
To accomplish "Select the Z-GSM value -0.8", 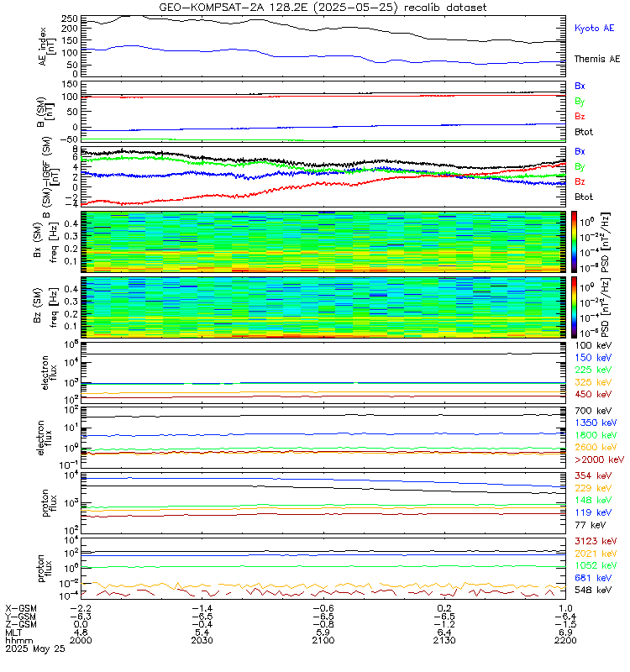I will coord(323,624).
